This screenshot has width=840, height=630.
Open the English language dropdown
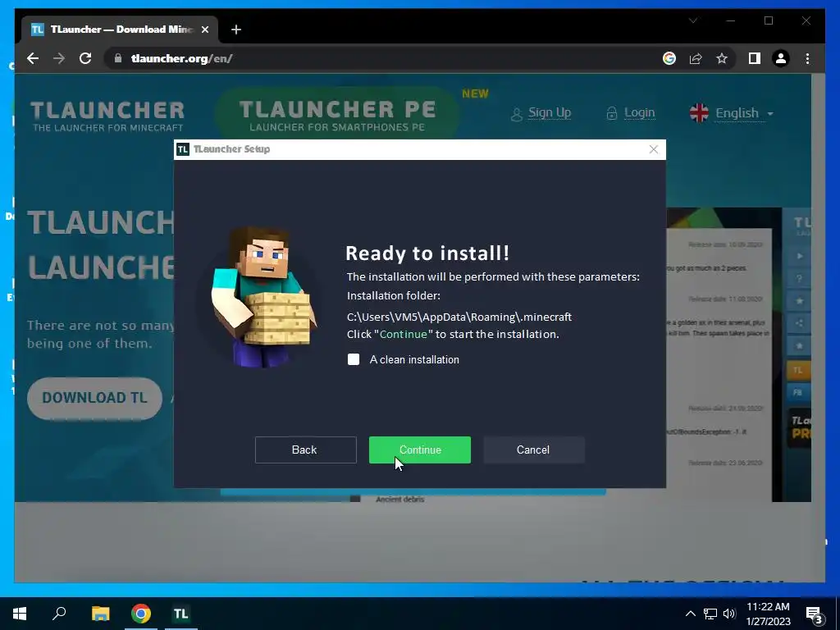pyautogui.click(x=731, y=113)
